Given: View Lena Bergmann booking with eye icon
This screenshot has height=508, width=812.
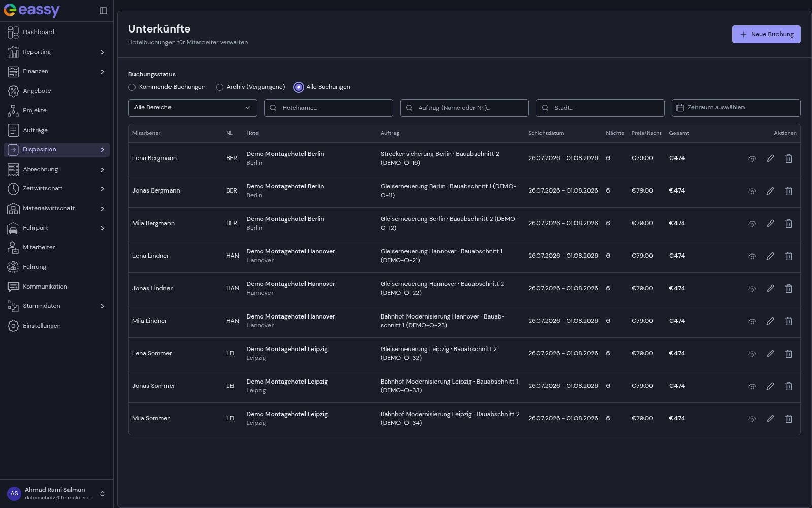Looking at the screenshot, I should click(x=752, y=159).
